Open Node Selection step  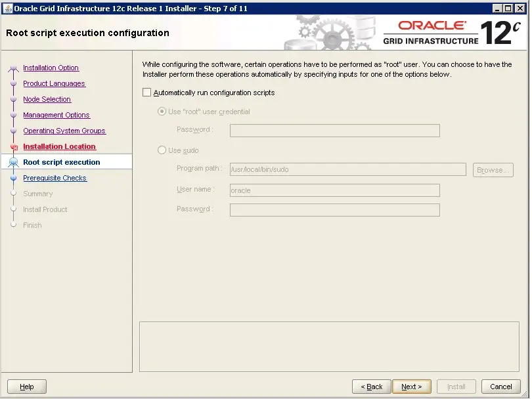click(47, 99)
